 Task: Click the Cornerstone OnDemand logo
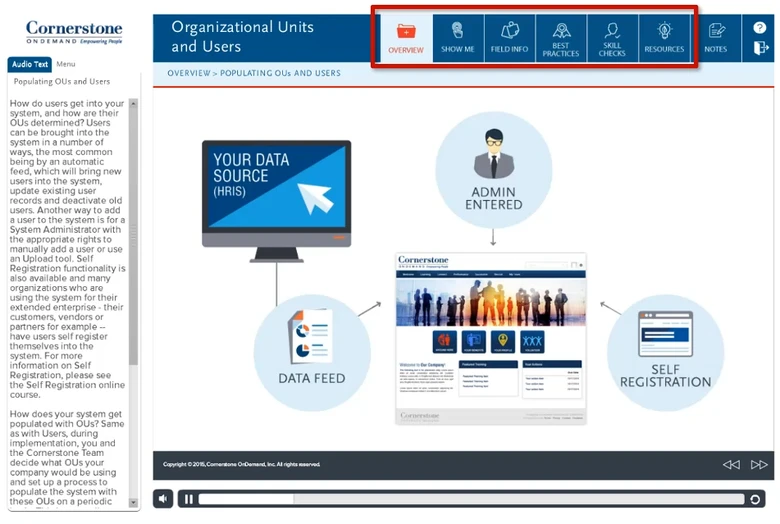(74, 32)
